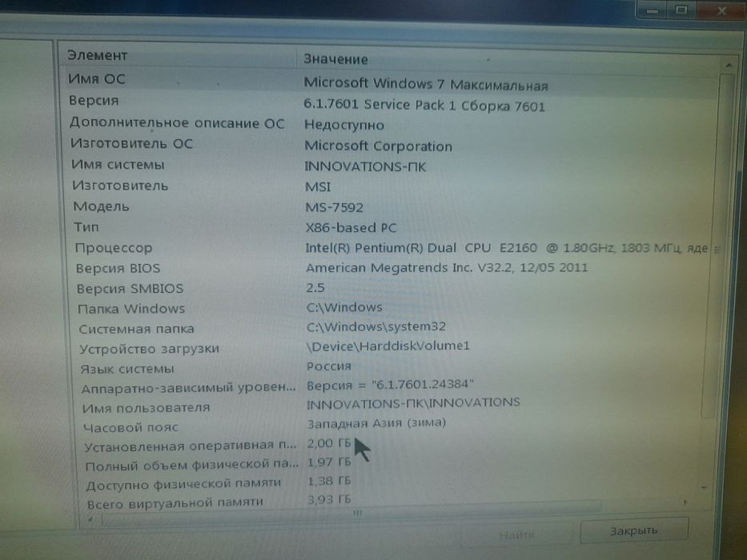Click the MS-7592 model value
Screen dimensions: 747x560
tap(334, 207)
